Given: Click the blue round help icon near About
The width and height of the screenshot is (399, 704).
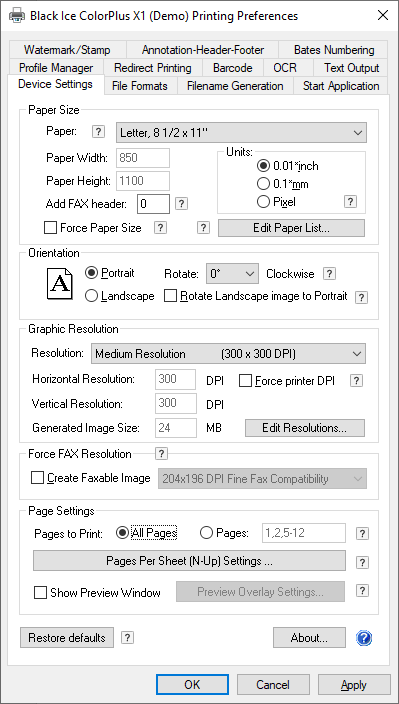Looking at the screenshot, I should (x=364, y=638).
